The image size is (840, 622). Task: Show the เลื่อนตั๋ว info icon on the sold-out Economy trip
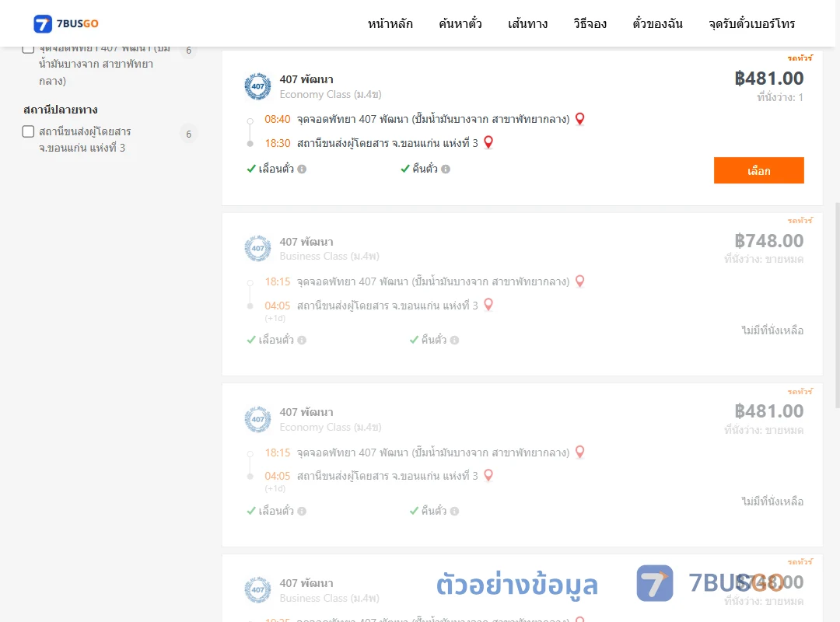(302, 511)
